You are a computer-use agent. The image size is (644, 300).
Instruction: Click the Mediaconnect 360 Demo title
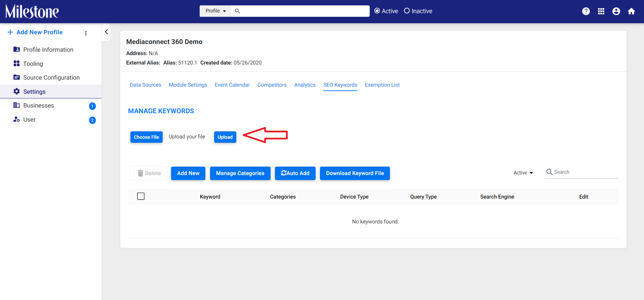click(164, 42)
